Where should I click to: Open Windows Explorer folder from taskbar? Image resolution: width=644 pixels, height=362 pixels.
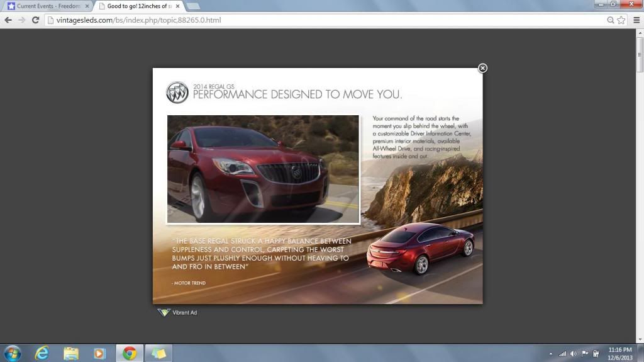point(71,353)
